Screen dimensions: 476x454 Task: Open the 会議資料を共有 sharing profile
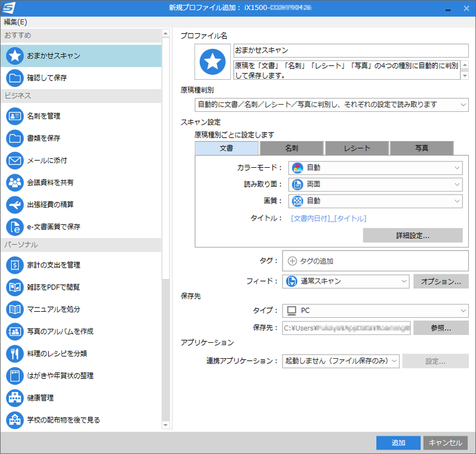(x=15, y=182)
